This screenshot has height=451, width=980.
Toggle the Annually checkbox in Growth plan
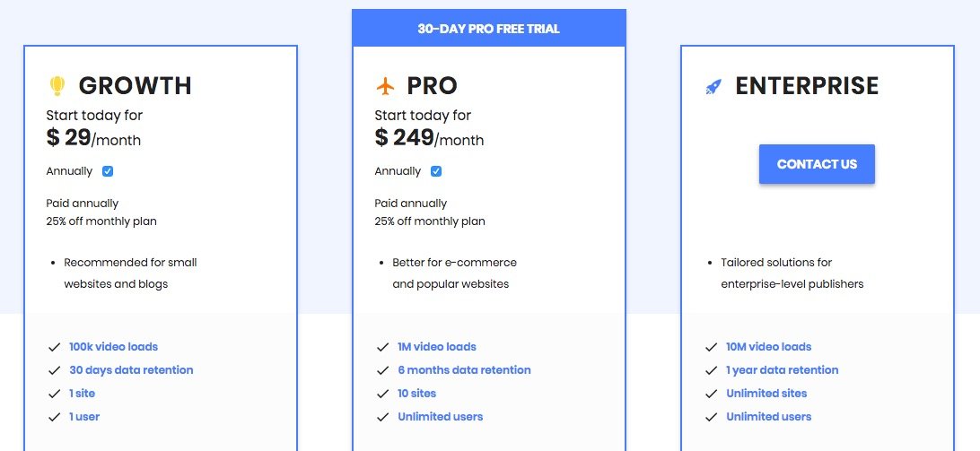click(108, 171)
